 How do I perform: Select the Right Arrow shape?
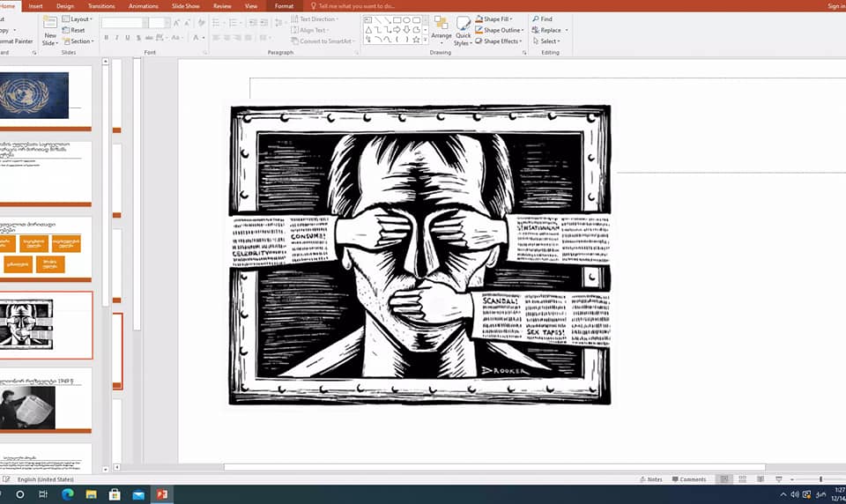[x=397, y=30]
